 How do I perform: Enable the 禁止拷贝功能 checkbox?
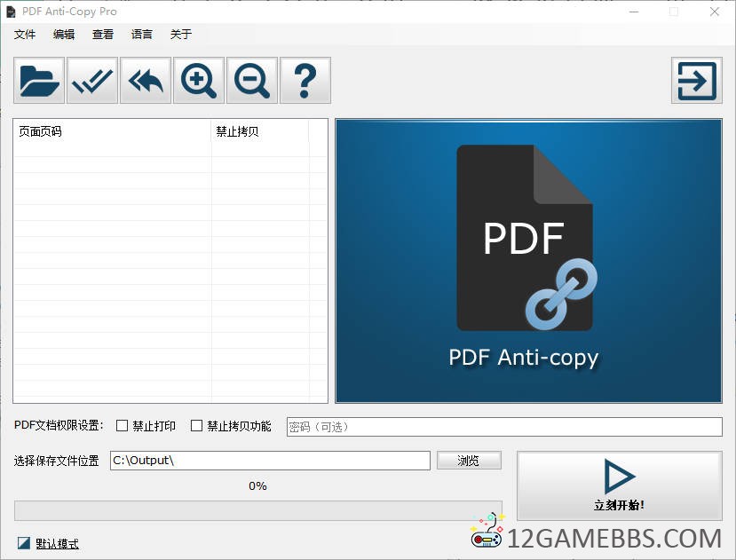coord(197,426)
